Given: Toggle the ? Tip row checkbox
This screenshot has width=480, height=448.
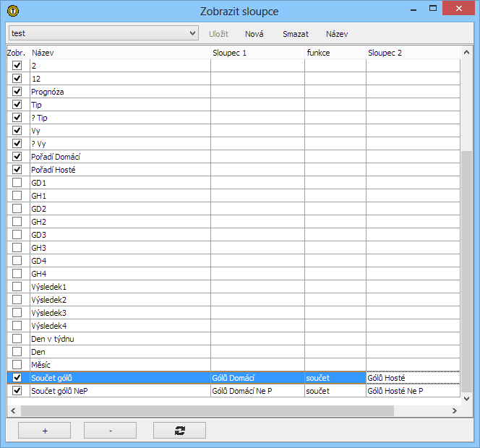Looking at the screenshot, I should tap(17, 118).
